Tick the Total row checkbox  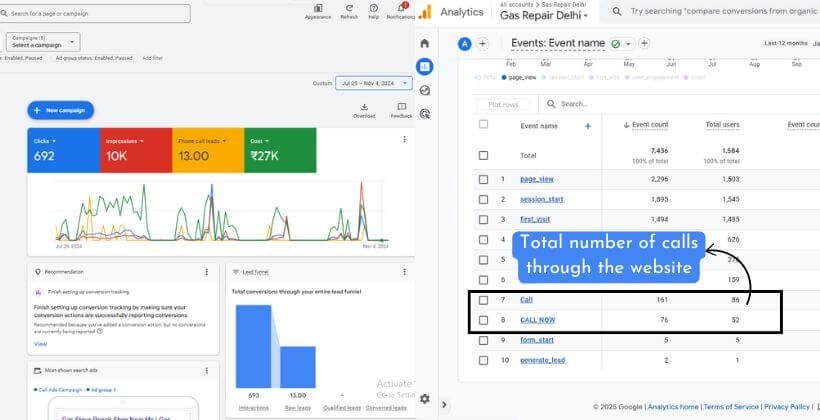click(x=483, y=155)
